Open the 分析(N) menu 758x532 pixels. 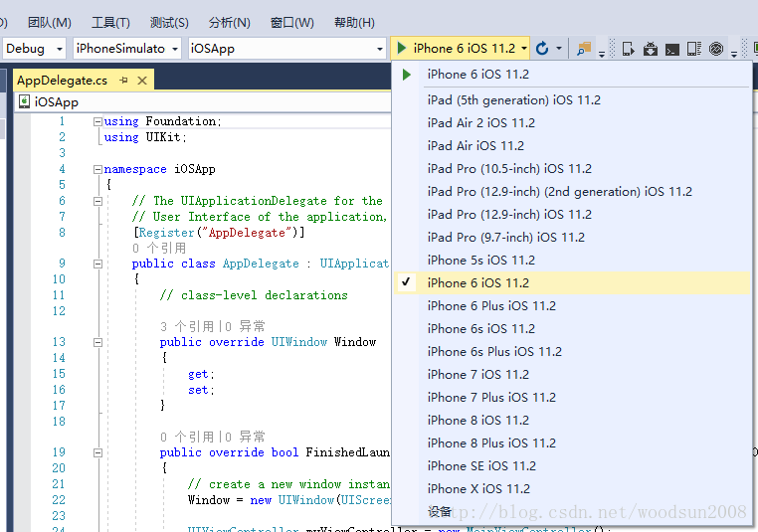click(x=229, y=22)
